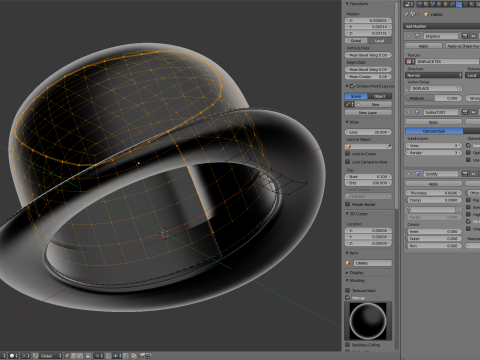The width and height of the screenshot is (480, 360).
Task: Open the Object tab orange cube icon in Properties header
Action: (x=446, y=4)
